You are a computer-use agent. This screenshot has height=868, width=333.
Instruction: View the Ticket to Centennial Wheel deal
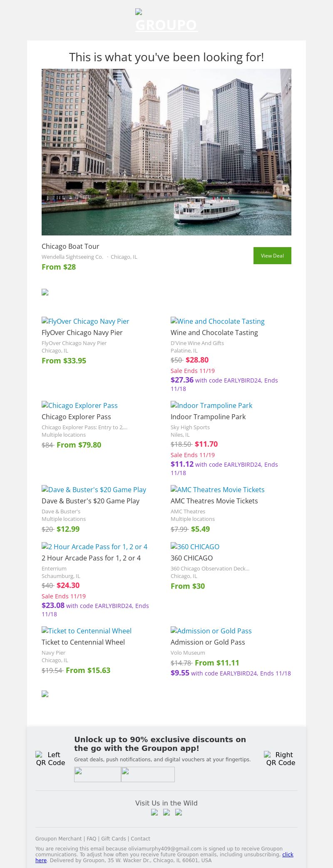click(87, 631)
